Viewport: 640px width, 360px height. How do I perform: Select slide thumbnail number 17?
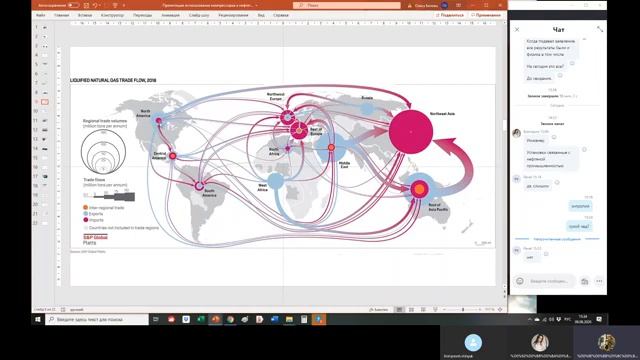tap(44, 176)
